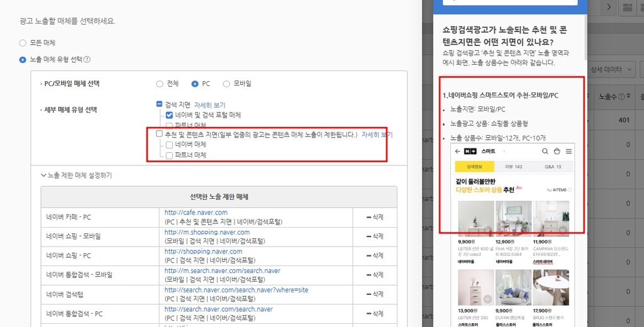Open 9,900원 LEITER 선반 600 product image

pos(476,218)
